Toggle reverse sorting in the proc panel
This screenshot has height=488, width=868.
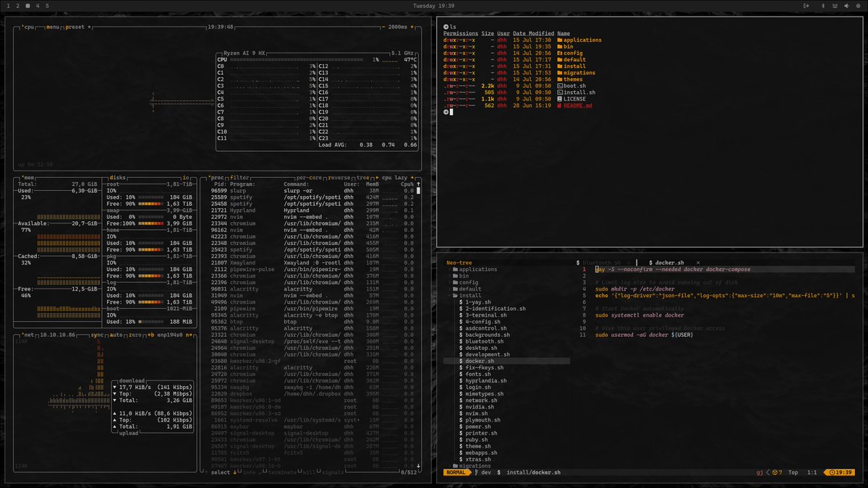click(338, 177)
